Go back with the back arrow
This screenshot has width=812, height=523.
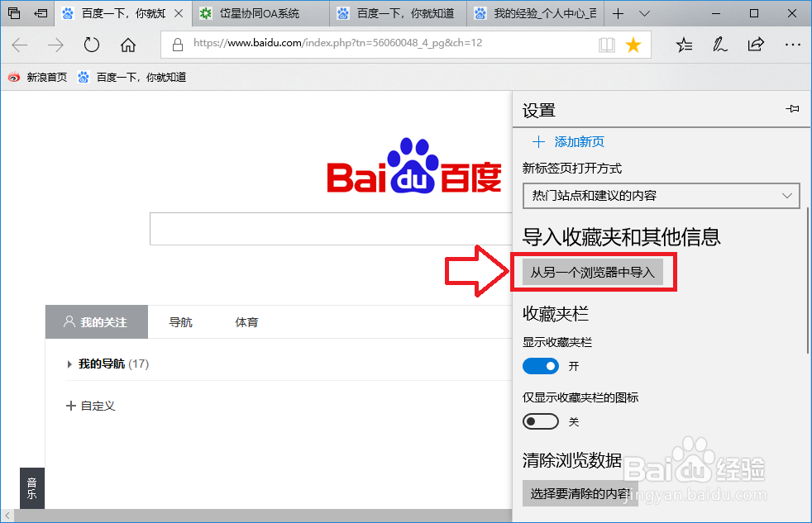click(20, 45)
